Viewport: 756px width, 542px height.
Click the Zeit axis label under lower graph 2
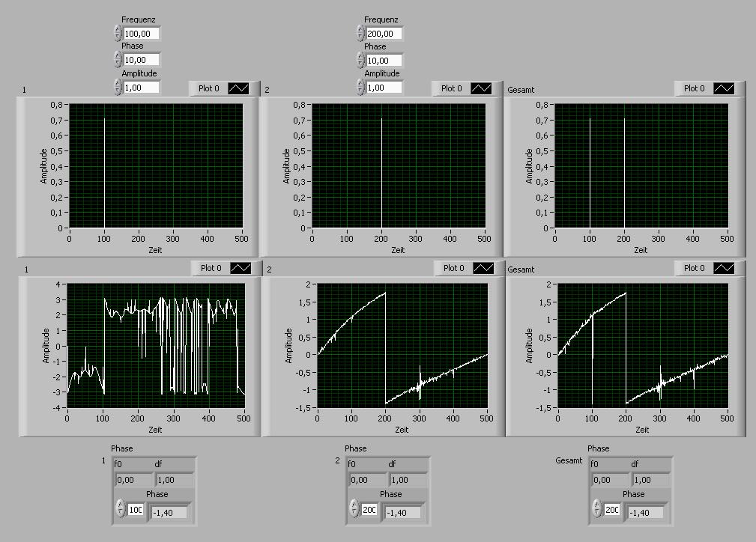coord(402,430)
